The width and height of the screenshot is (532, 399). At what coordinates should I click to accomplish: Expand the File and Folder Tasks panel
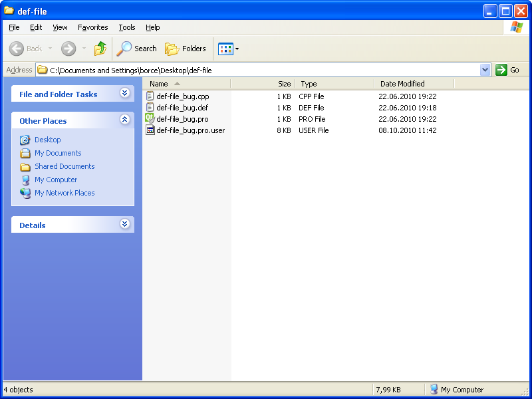click(x=124, y=94)
